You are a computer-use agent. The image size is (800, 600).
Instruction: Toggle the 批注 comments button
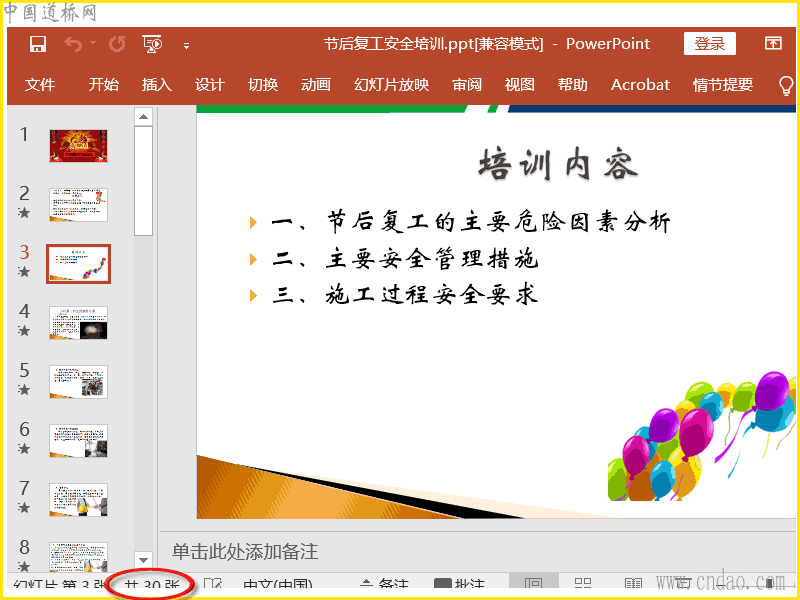(x=459, y=585)
